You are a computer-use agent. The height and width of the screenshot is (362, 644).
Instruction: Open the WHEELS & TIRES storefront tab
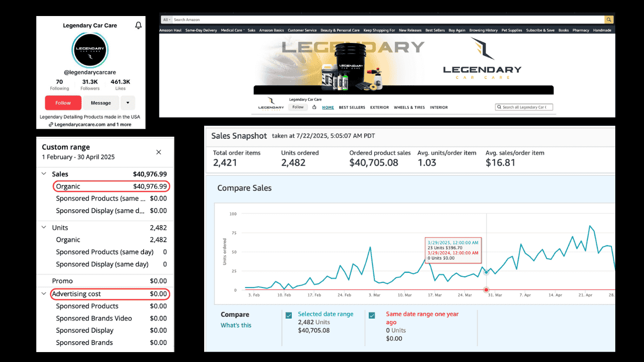pos(409,107)
